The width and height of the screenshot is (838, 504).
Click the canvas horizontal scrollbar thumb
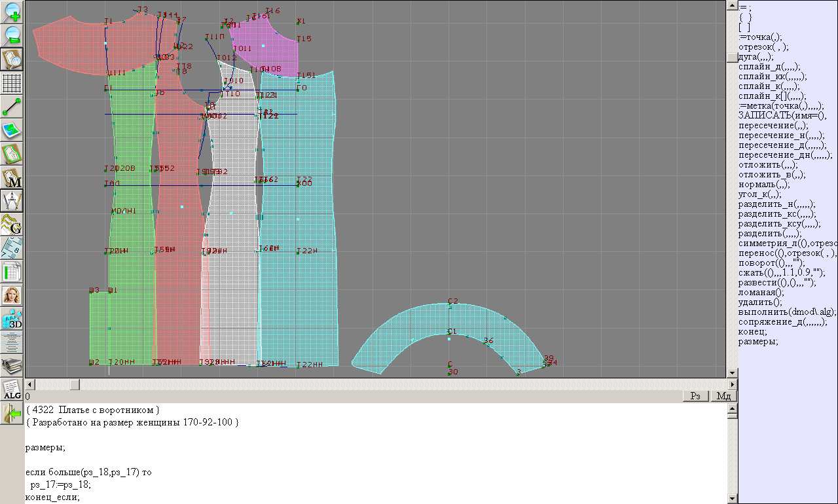pyautogui.click(x=75, y=385)
